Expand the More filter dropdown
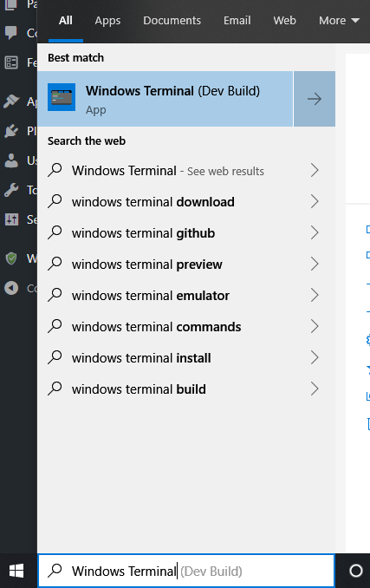Screen dimensions: 370x588 click(339, 20)
